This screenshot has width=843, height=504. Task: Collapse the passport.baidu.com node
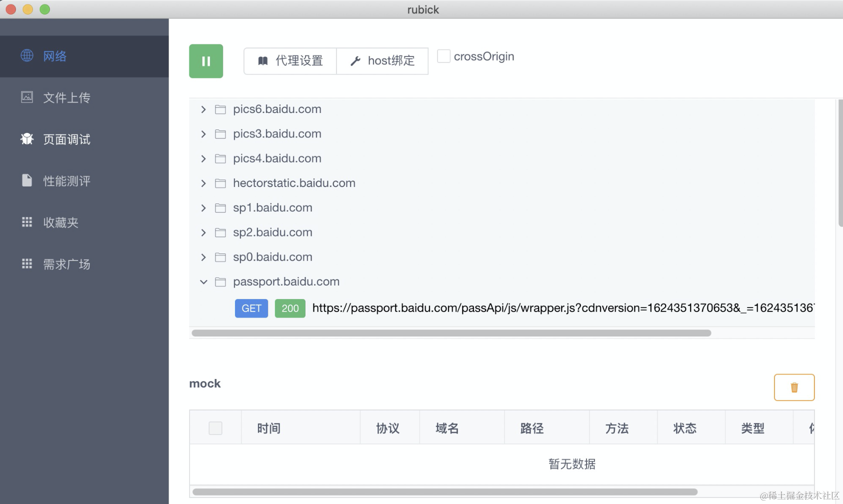click(203, 282)
